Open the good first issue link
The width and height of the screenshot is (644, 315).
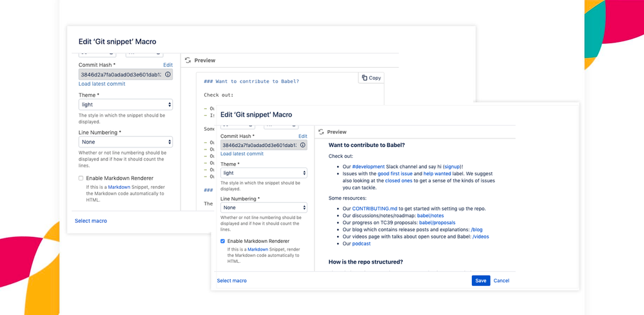(x=395, y=173)
